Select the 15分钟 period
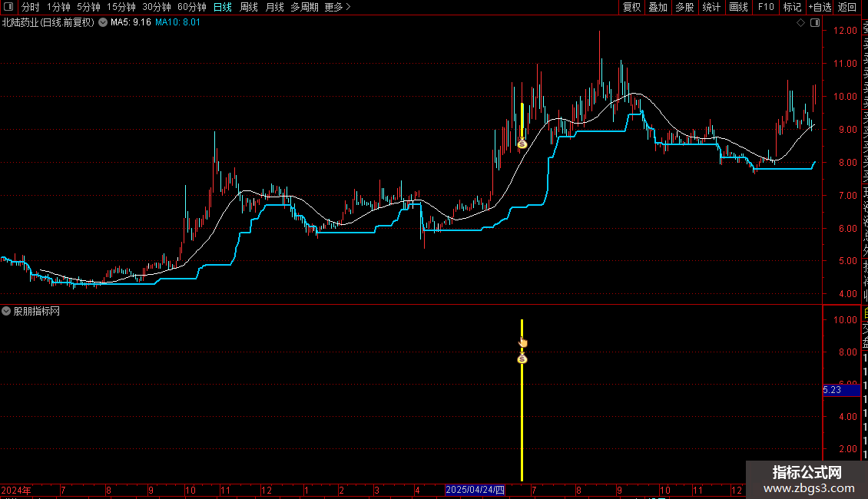This screenshot has width=868, height=499. tap(121, 7)
